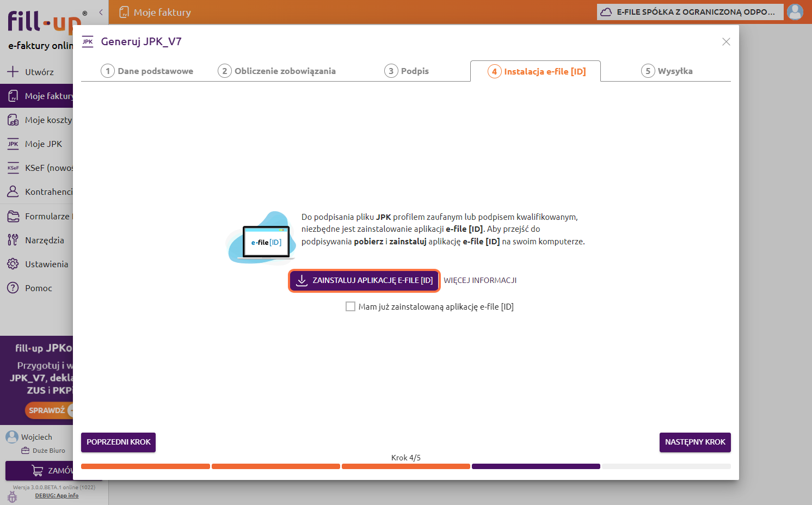Screen dimensions: 812x505
Task: Click the JPK icon beside Moje JPK
Action: (13, 144)
